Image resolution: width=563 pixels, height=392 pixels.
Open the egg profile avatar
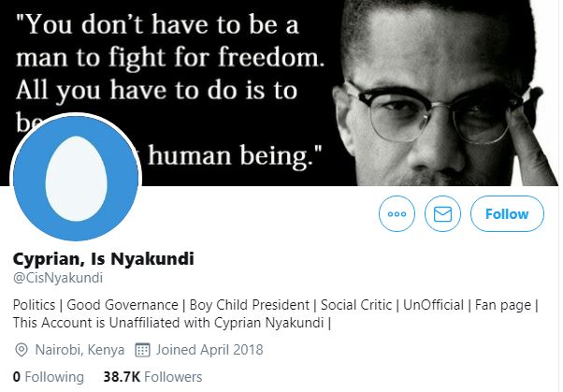tap(74, 180)
